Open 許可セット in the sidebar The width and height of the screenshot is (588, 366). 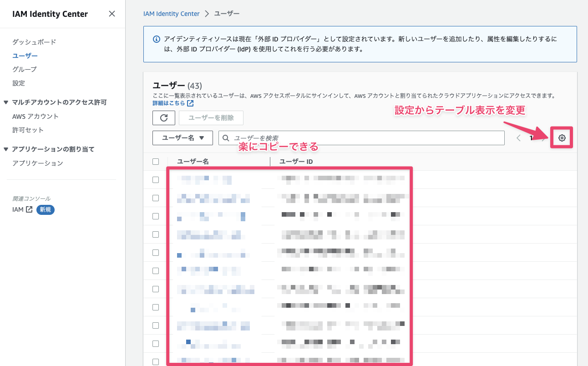point(28,130)
